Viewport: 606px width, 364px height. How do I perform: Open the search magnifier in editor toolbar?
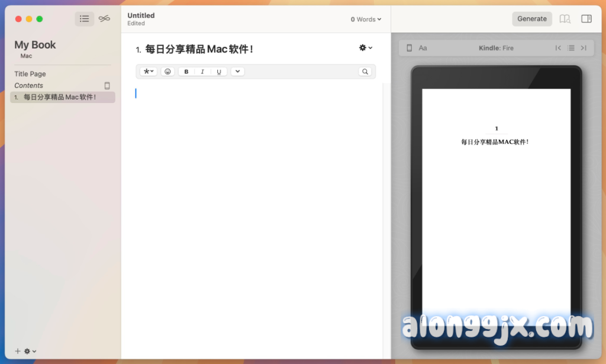[x=365, y=72]
